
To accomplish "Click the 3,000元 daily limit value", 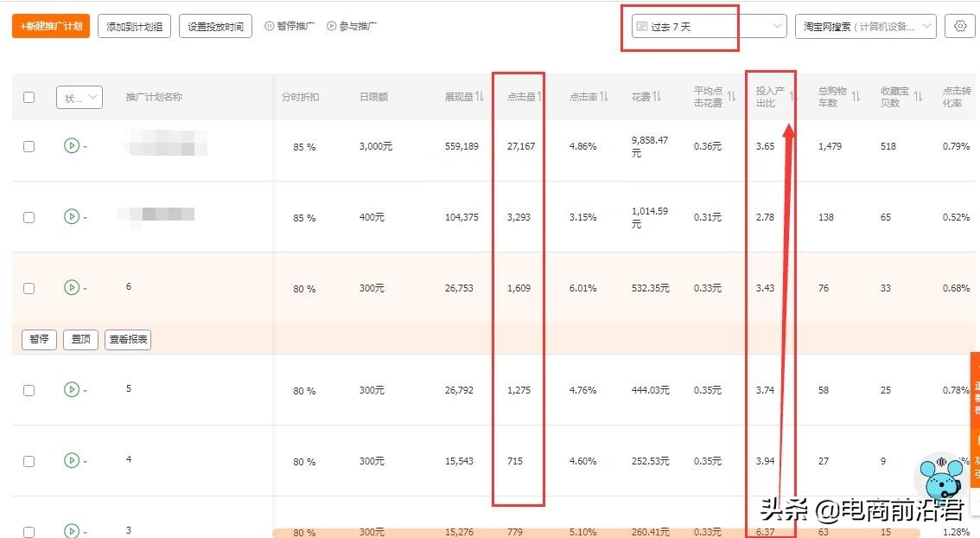I will coord(376,146).
